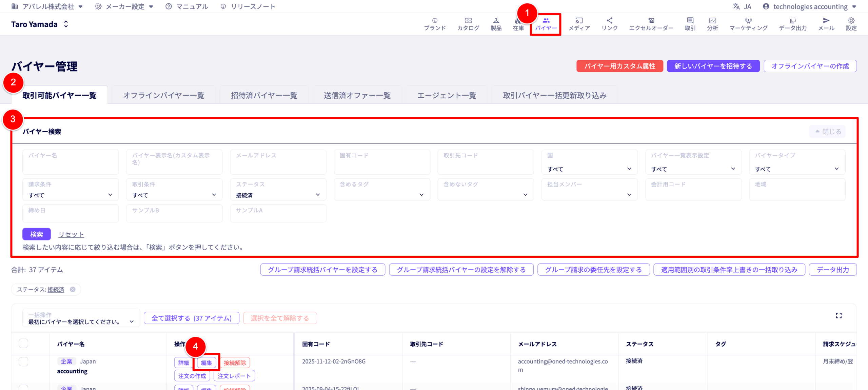Open the メディア (Media) section
This screenshot has width=868, height=390.
578,24
